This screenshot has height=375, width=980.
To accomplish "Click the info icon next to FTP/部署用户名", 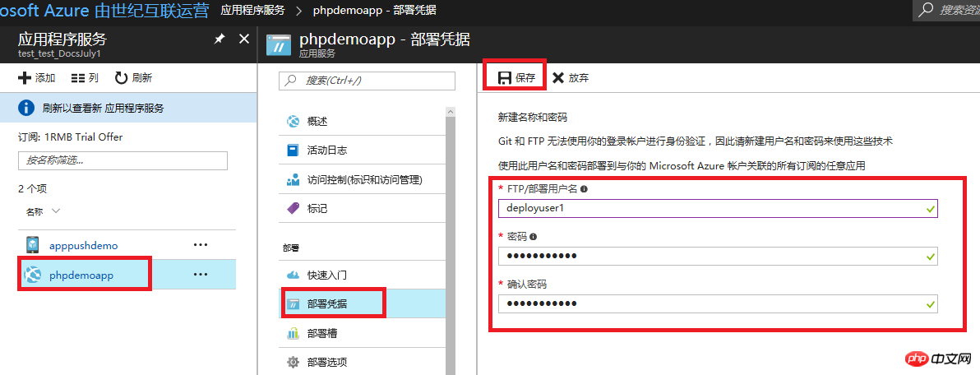I will 585,188.
